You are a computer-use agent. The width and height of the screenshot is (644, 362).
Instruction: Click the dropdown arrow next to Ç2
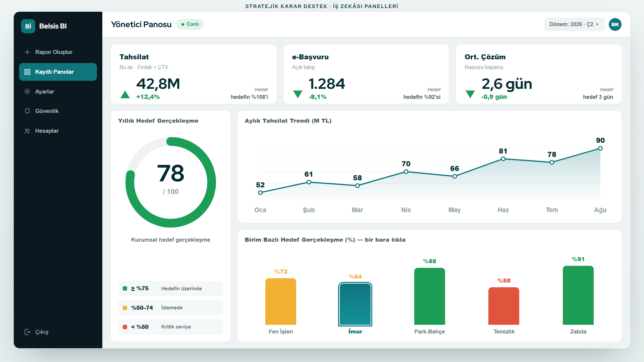(597, 24)
